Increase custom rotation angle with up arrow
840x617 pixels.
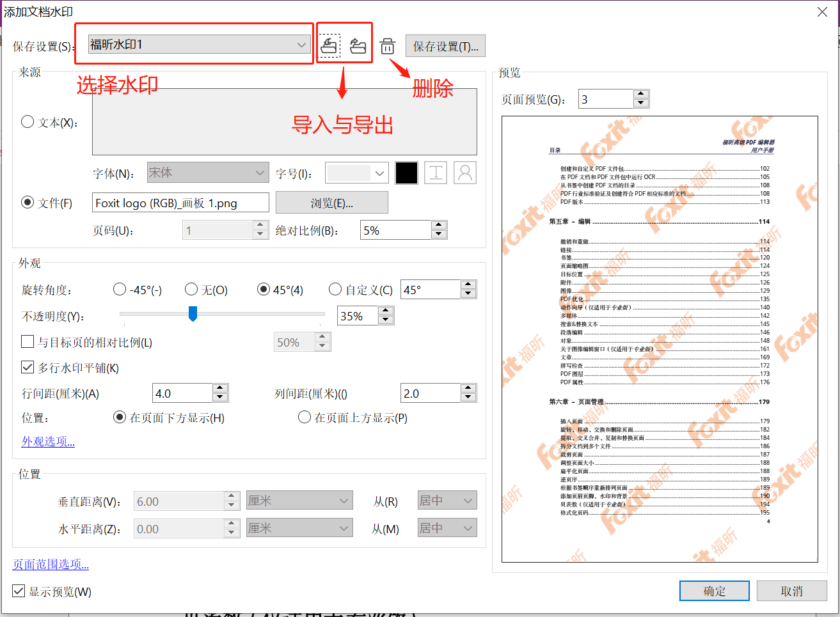click(469, 285)
